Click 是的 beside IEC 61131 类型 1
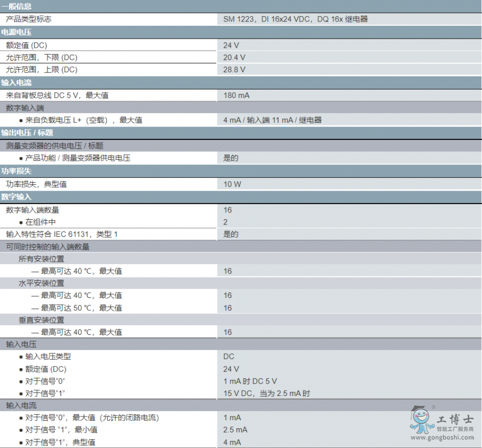The height and width of the screenshot is (448, 482). pyautogui.click(x=231, y=234)
